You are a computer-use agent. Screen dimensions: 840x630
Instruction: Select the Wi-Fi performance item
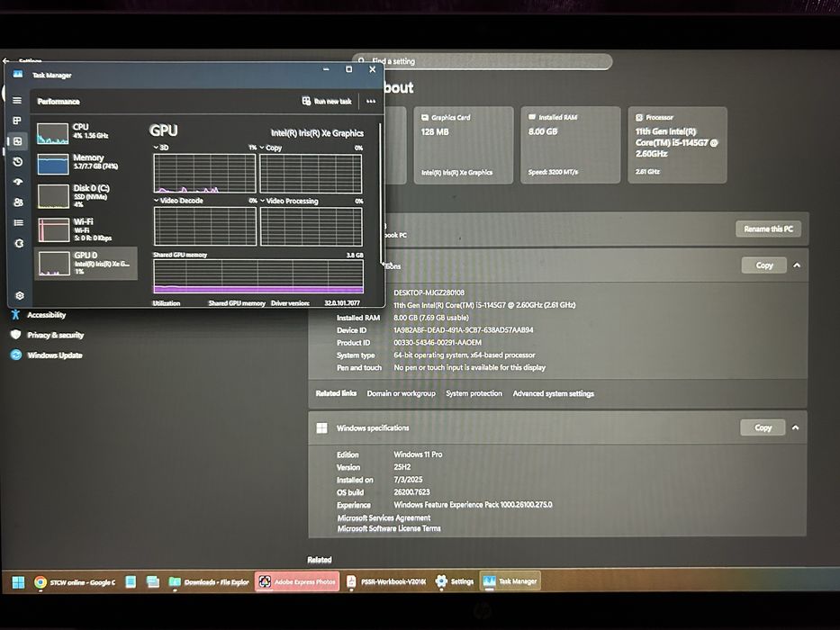86,229
